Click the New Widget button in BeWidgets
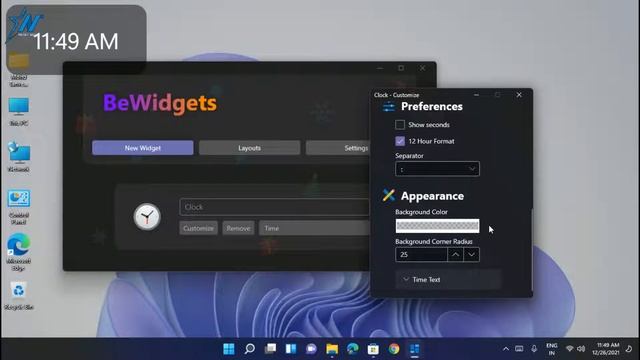 tap(142, 148)
